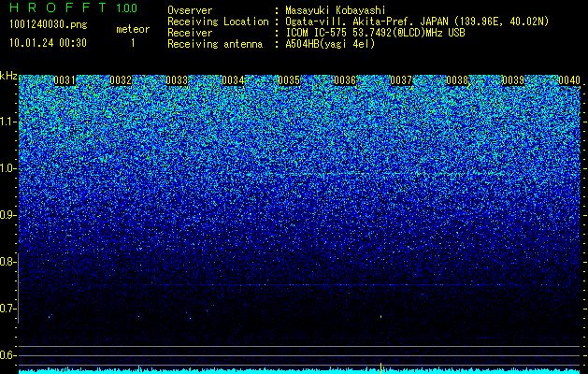The image size is (588, 374).
Task: Click the ICOM IC-575 receiver text
Action: pos(375,33)
